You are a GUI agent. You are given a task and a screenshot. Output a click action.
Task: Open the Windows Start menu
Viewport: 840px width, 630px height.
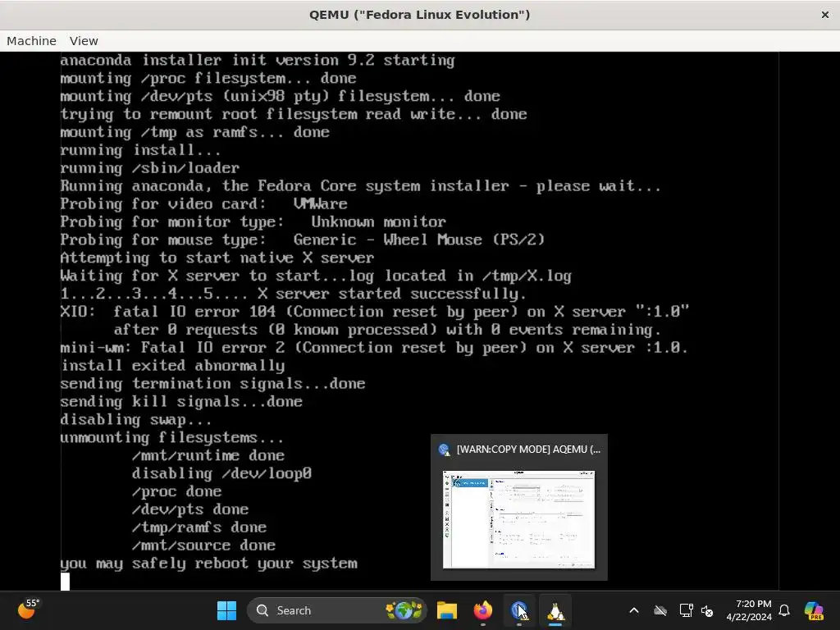pyautogui.click(x=226, y=610)
